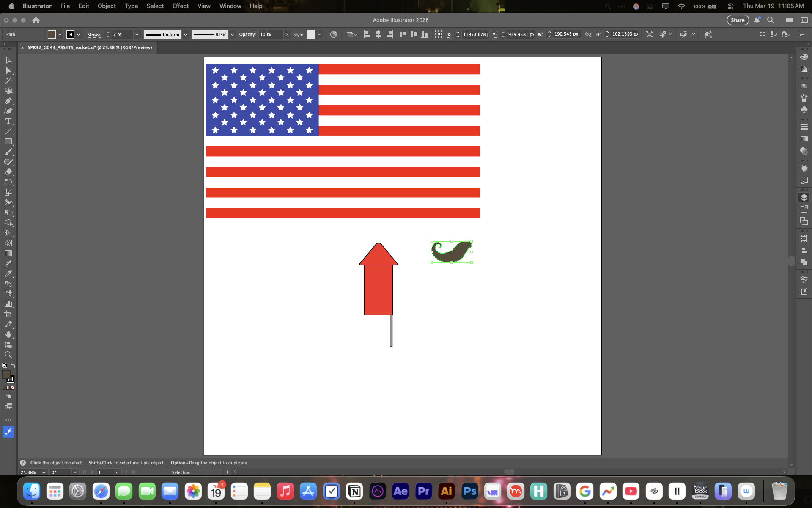Swap fill and stroke colors

pyautogui.click(x=13, y=365)
